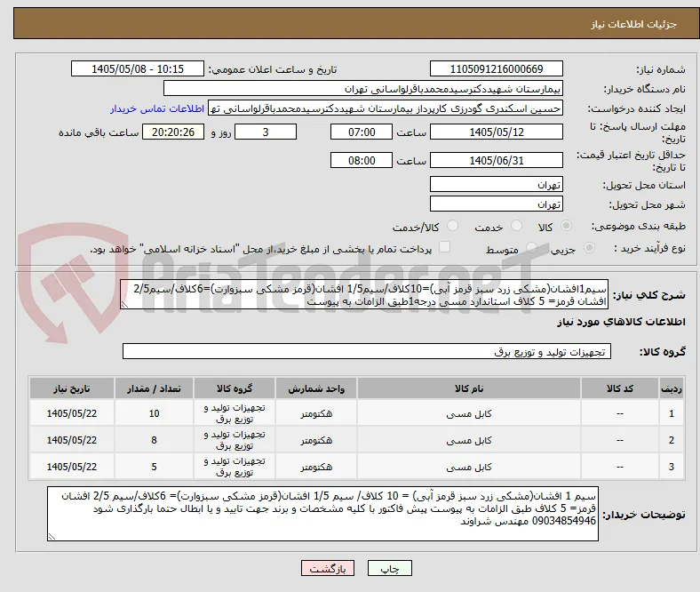
Task: Click the price validity time 08:00
Action: coord(362,160)
